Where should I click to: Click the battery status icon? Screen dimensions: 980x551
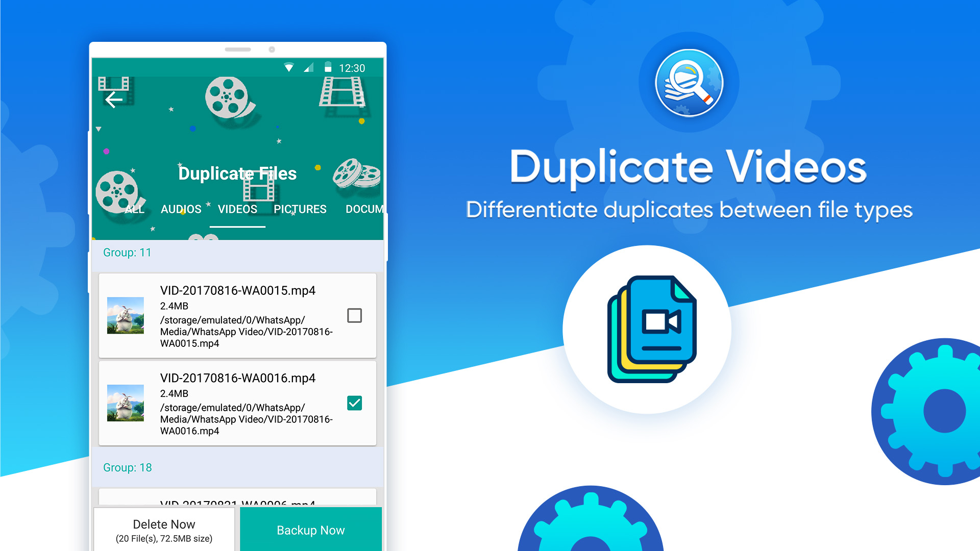(328, 68)
